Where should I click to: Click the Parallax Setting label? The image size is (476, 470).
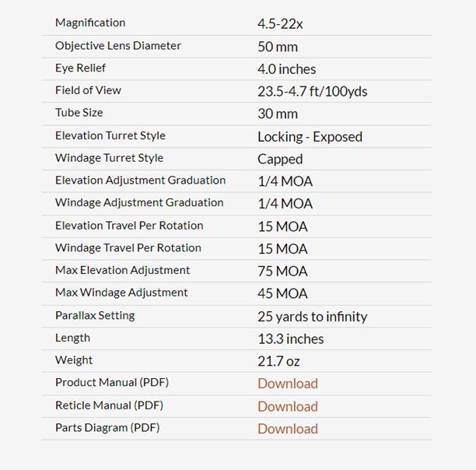point(95,316)
